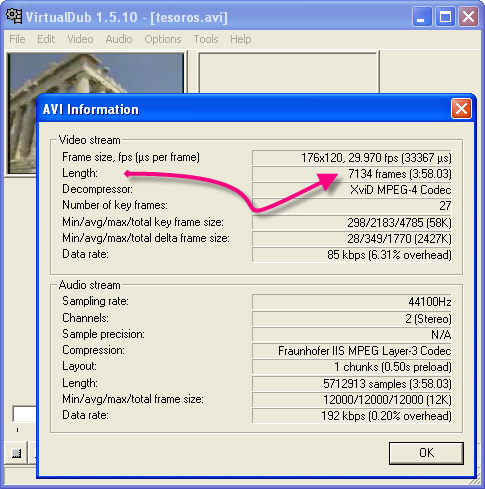Open the File menu
The width and height of the screenshot is (485, 489).
17,39
